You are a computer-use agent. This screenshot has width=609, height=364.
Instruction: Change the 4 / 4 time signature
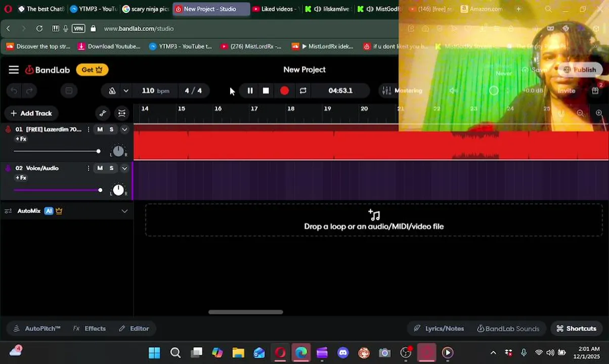[193, 90]
